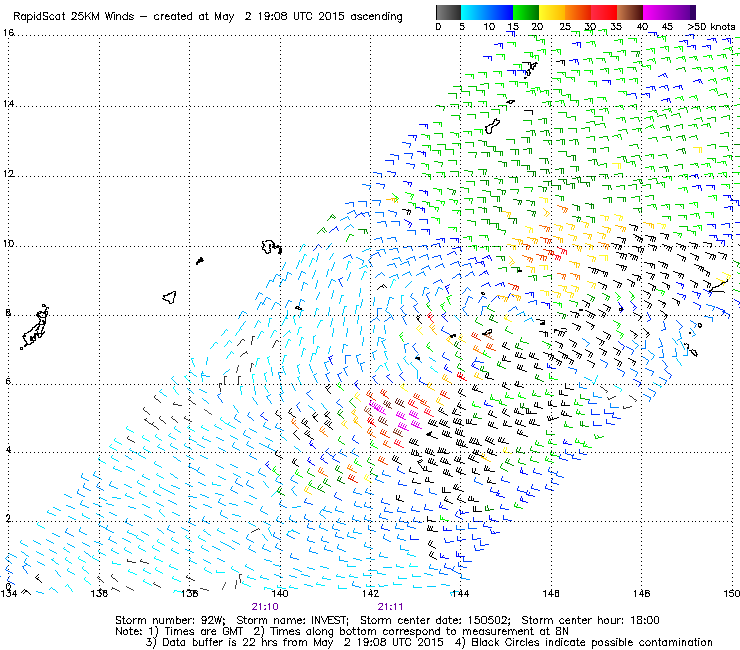Click the chart title 'RapidScat 25KM Winds'
740x650 pixels.
pos(74,17)
